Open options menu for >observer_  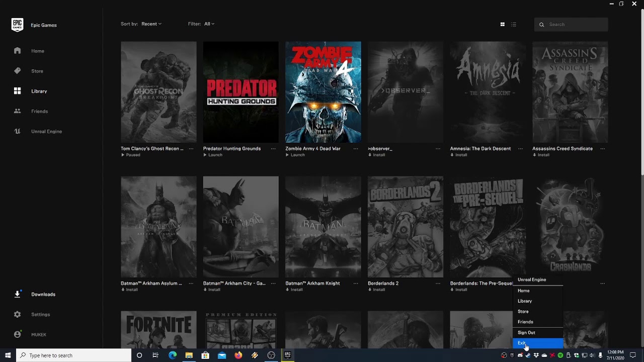coord(438,149)
